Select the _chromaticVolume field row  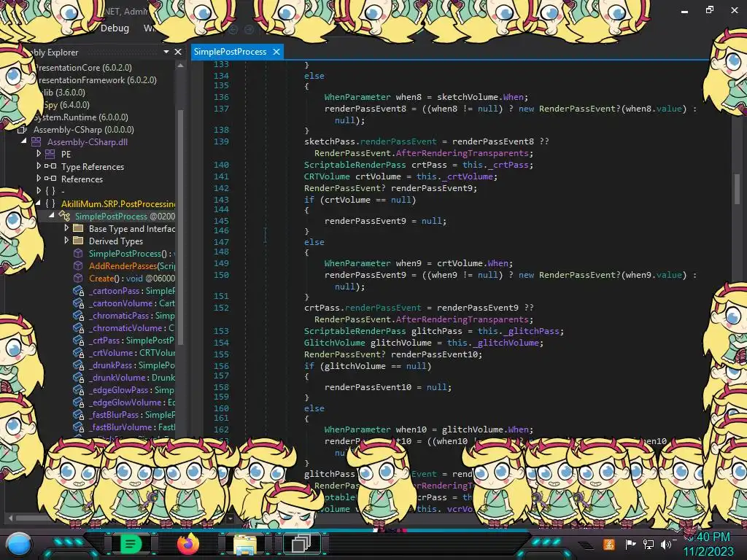click(x=131, y=328)
